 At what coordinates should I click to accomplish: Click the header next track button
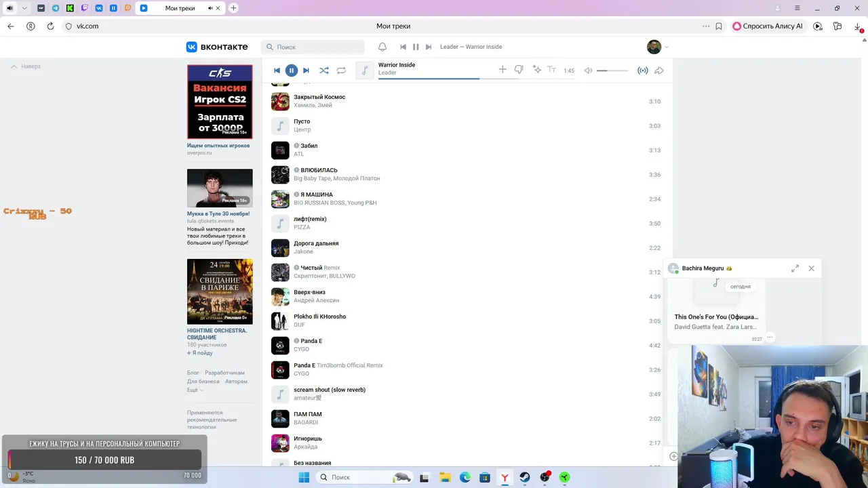click(429, 47)
